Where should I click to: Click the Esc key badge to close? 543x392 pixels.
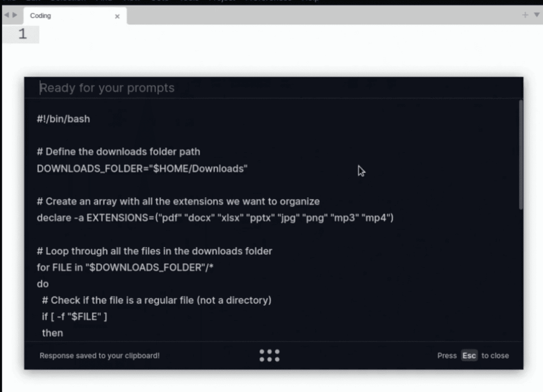pos(469,355)
